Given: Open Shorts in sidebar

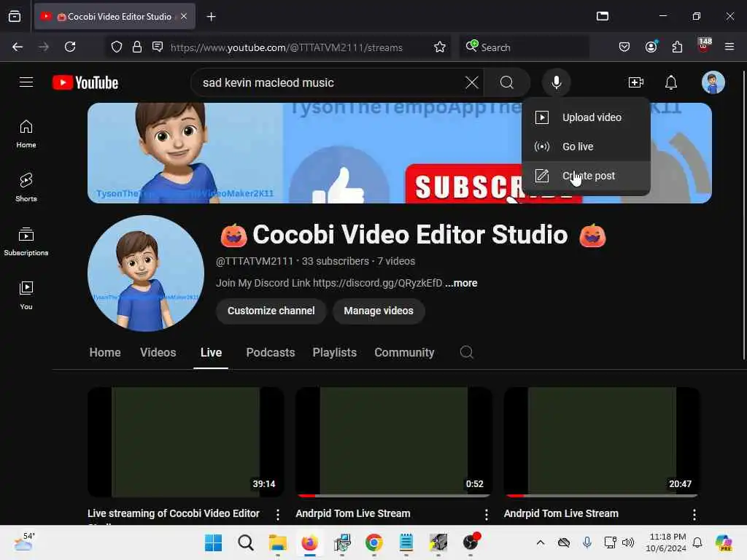Looking at the screenshot, I should pyautogui.click(x=26, y=187).
